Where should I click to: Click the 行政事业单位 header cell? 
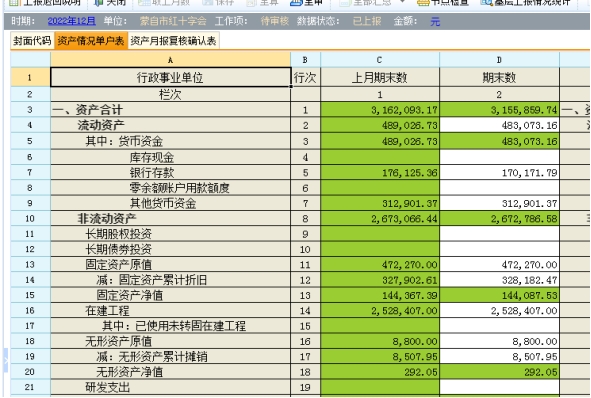171,78
